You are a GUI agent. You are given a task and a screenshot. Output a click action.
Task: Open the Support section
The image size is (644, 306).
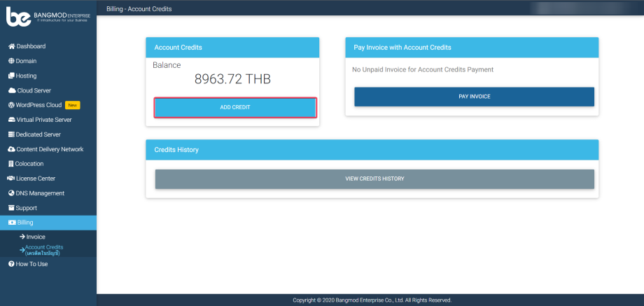coord(48,208)
